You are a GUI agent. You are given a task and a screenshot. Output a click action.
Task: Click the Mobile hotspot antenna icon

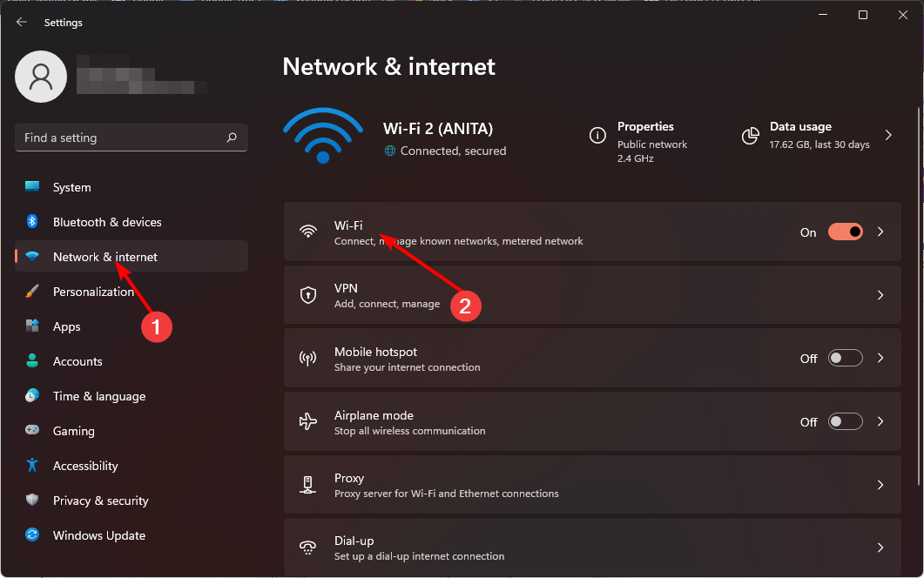[x=308, y=358]
